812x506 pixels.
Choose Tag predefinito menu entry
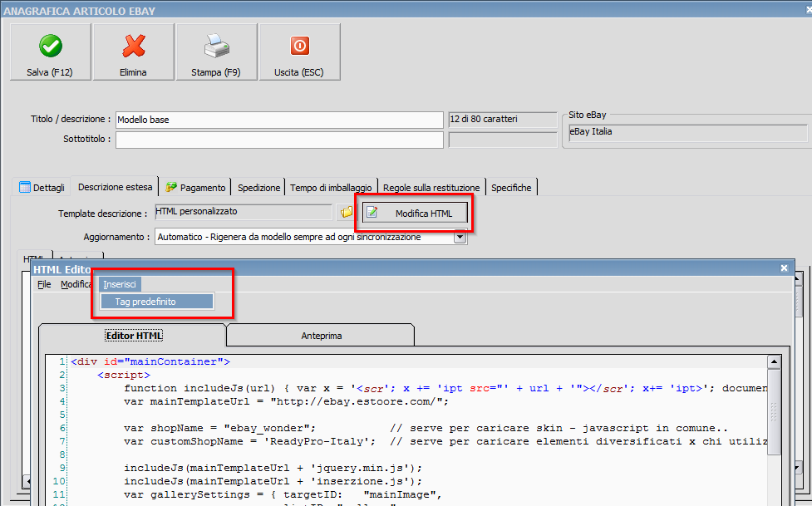point(157,302)
